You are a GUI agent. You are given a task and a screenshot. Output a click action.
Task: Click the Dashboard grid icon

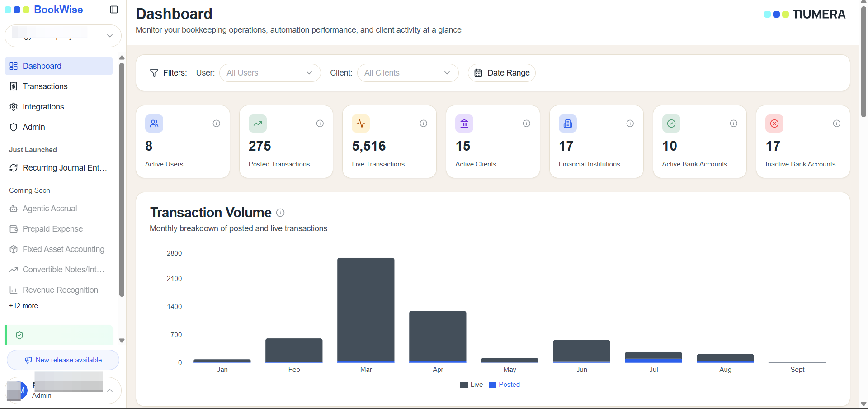(x=14, y=66)
